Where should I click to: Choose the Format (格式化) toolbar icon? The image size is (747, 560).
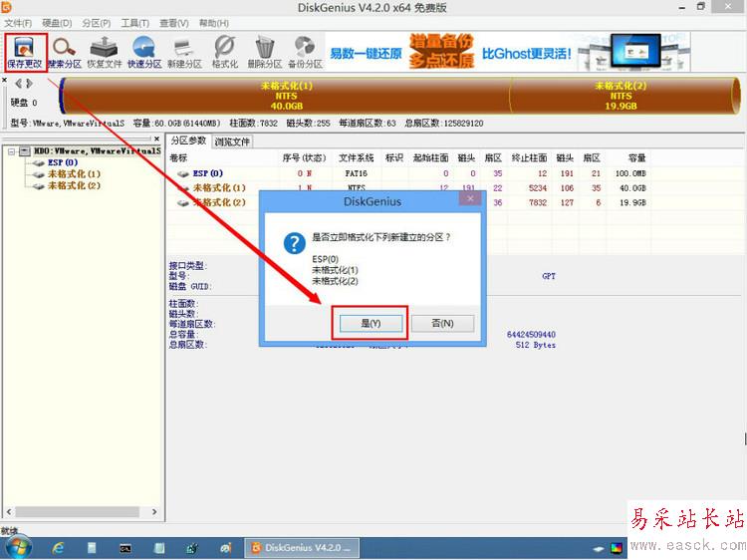point(225,53)
